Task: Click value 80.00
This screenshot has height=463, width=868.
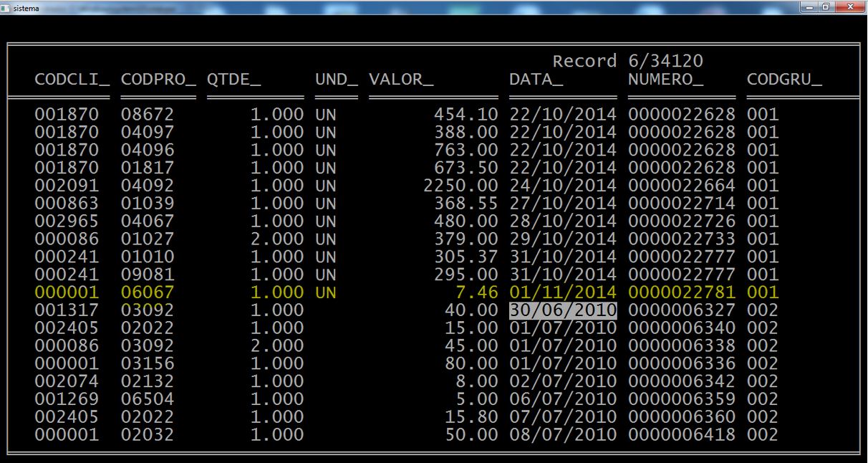Action: (x=471, y=363)
